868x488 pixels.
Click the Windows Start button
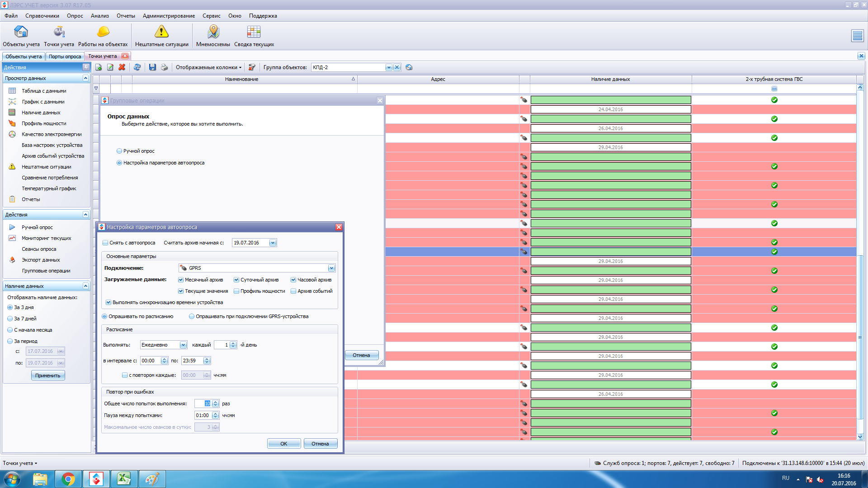[x=12, y=479]
